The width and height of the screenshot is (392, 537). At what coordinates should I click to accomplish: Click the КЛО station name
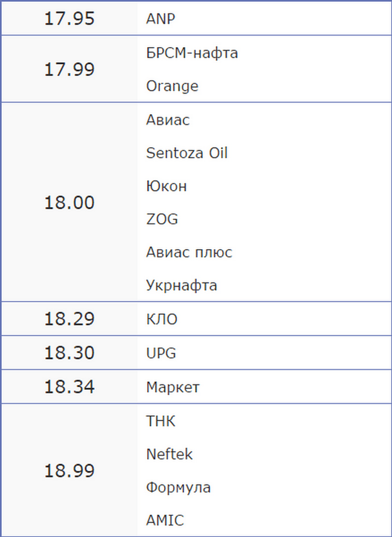(162, 319)
